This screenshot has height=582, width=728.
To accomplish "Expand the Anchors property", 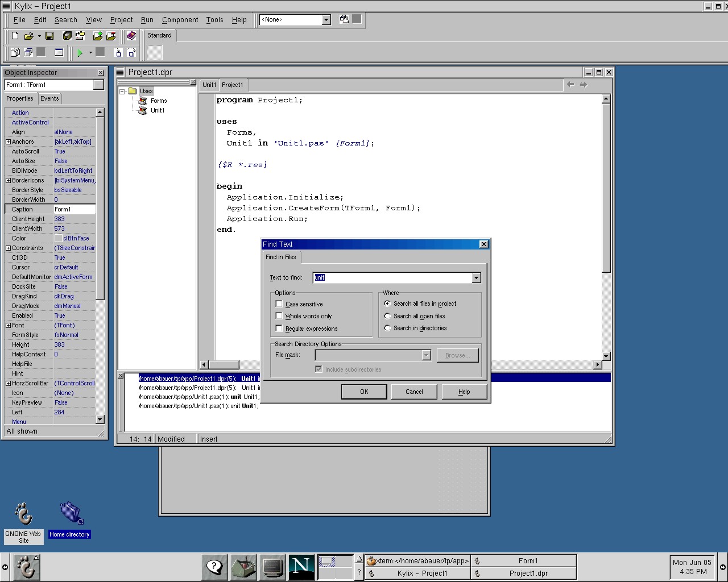I will coord(8,142).
